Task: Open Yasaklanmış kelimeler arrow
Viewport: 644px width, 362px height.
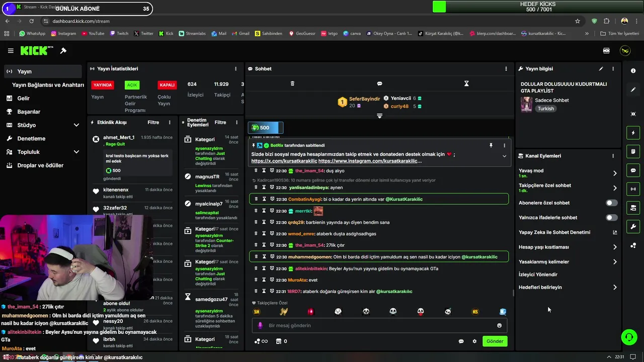Action: 615,262
